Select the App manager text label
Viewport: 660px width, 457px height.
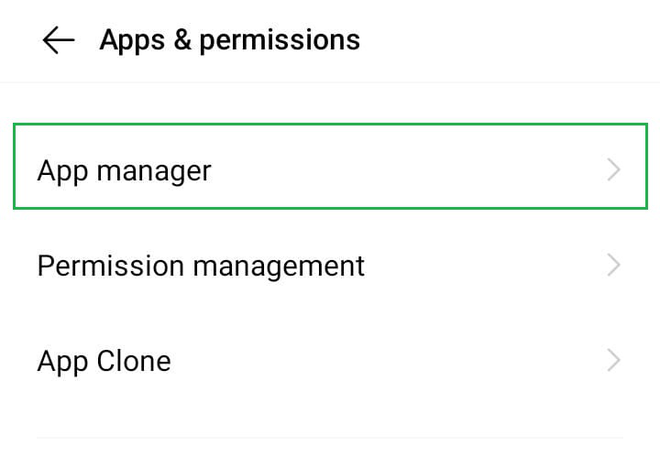(x=124, y=170)
